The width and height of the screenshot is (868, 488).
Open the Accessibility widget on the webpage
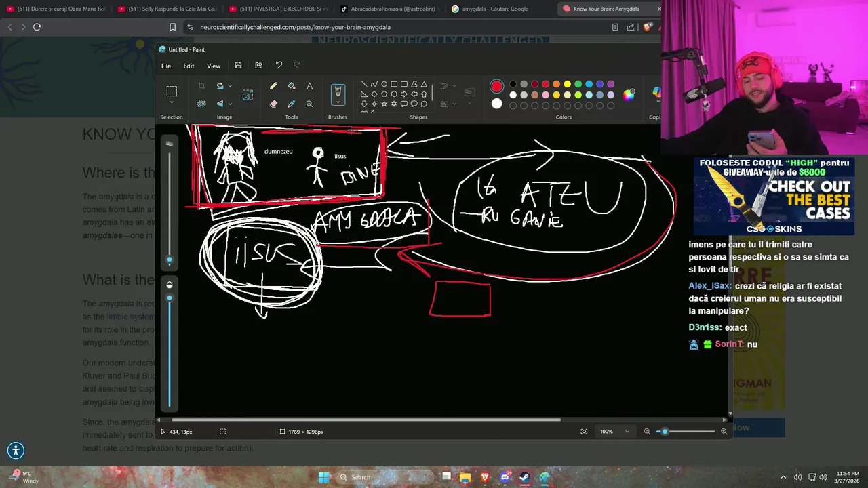16,450
